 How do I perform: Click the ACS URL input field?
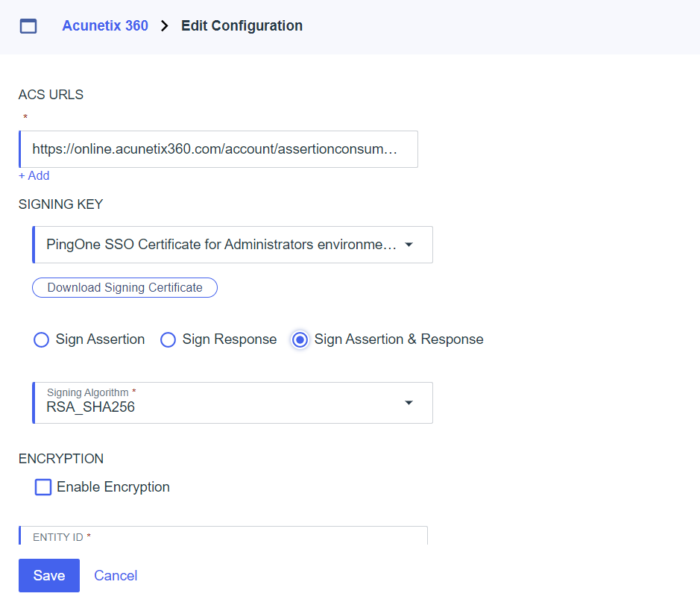(x=218, y=149)
